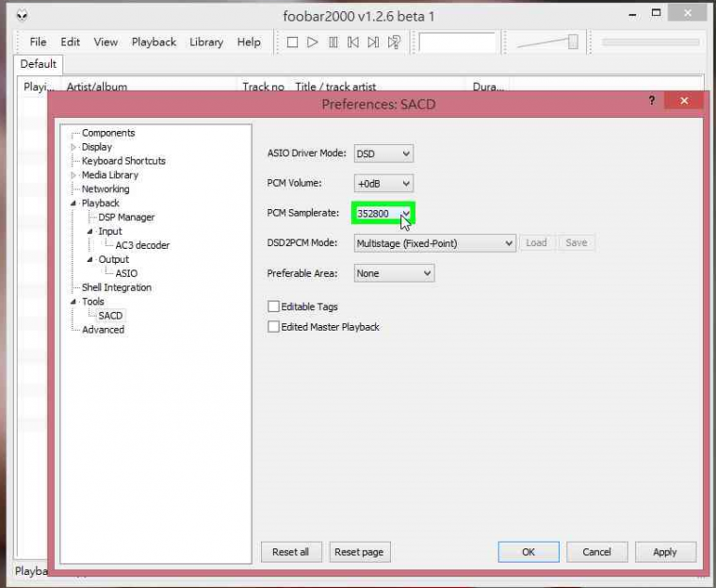Click the volume slider handle
716x588 pixels.
573,41
